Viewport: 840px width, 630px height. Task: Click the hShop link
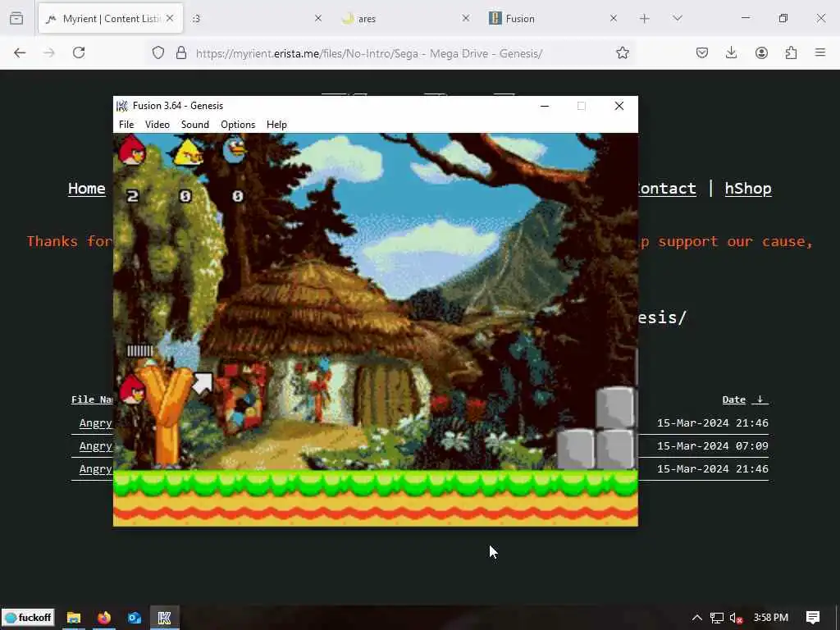tap(748, 189)
